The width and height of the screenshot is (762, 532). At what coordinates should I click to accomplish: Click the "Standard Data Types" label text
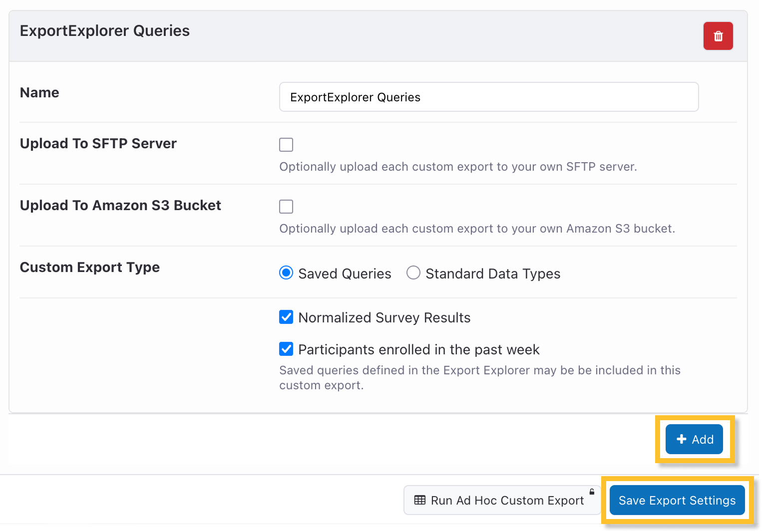[x=492, y=274]
